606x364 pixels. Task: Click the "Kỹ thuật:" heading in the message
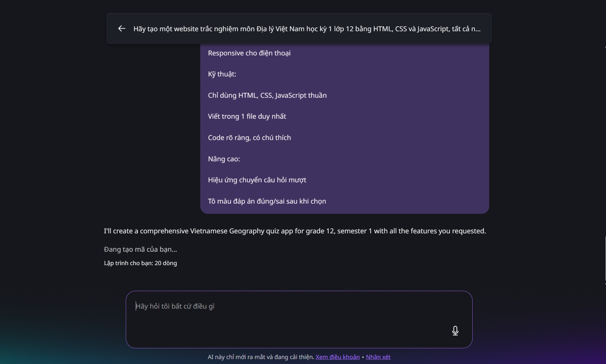tap(222, 74)
